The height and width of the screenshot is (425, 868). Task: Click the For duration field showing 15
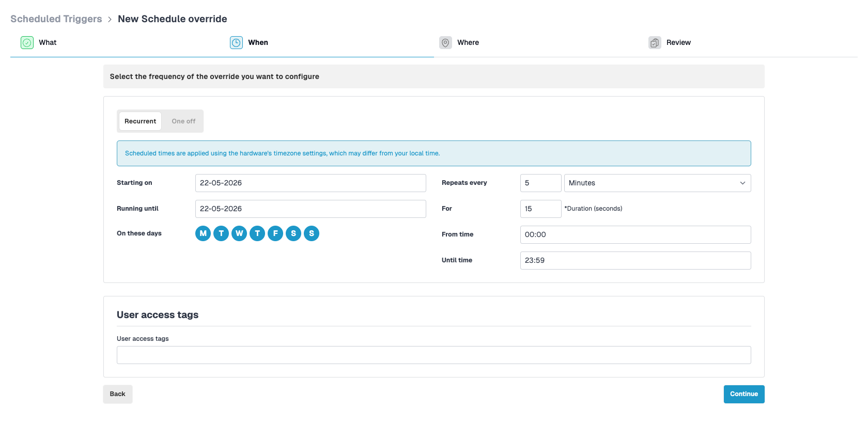click(x=540, y=209)
